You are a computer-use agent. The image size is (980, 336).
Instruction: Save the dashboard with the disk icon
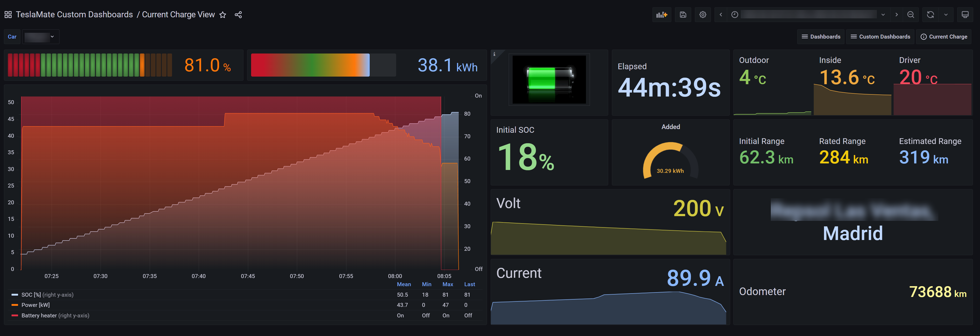[x=683, y=14]
